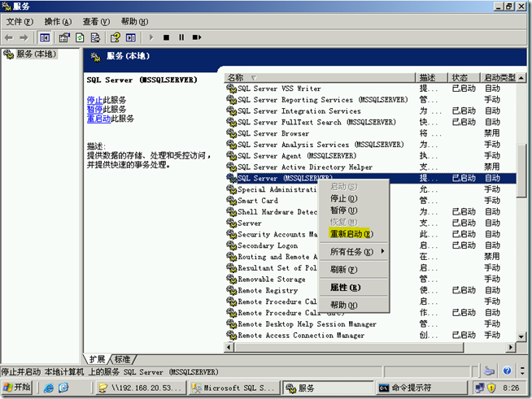The image size is (532, 399).
Task: Select SQL Server Browser service icon
Action: point(231,133)
